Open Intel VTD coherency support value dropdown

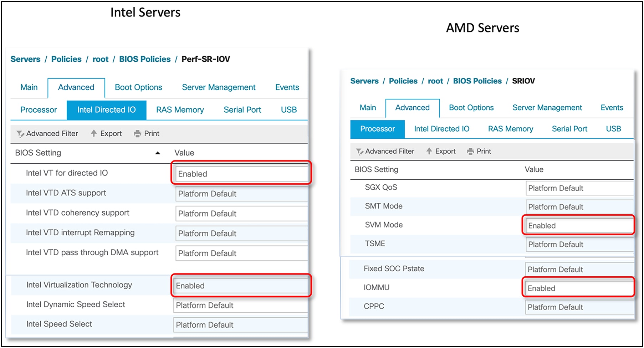(x=241, y=214)
